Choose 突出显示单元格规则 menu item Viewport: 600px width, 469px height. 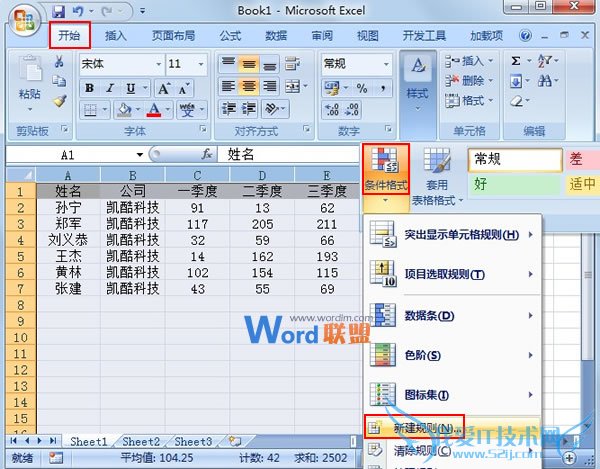pyautogui.click(x=452, y=234)
